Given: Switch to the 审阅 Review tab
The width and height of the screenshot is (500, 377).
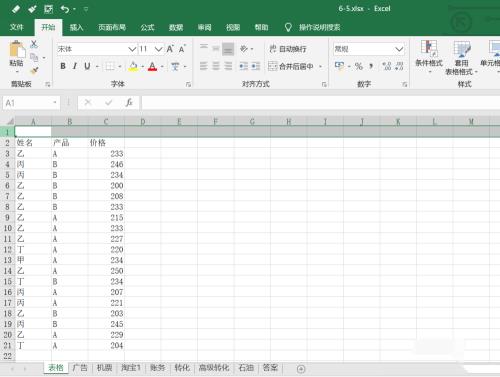Looking at the screenshot, I should coord(204,27).
